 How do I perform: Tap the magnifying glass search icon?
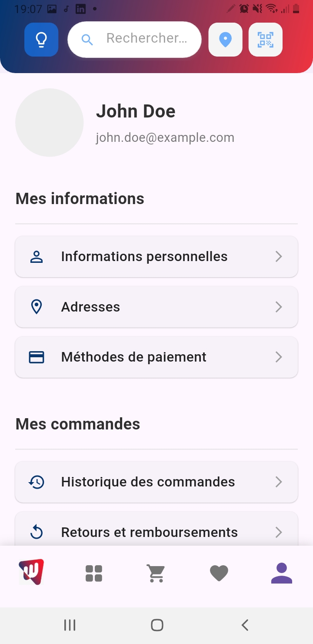point(87,40)
